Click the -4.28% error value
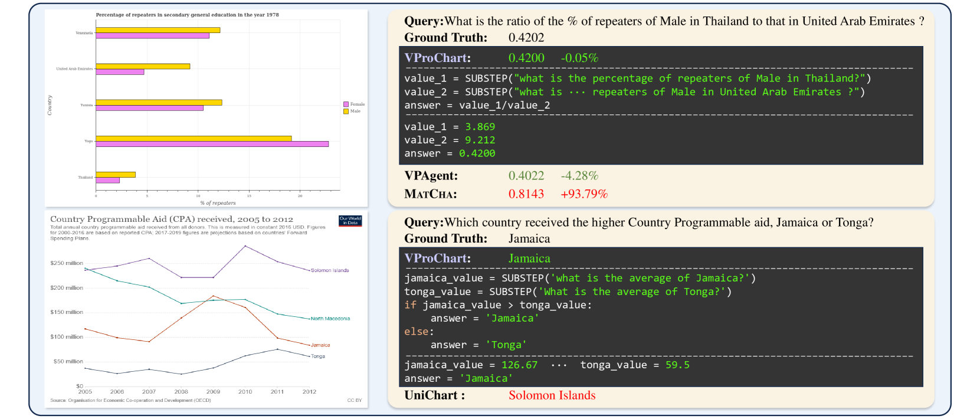Viewport: 980px width, 419px height. pyautogui.click(x=579, y=176)
